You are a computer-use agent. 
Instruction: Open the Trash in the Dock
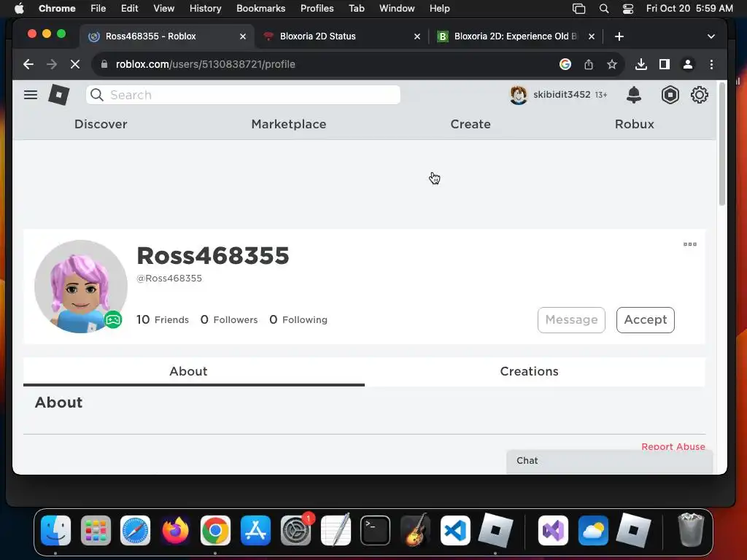(690, 530)
